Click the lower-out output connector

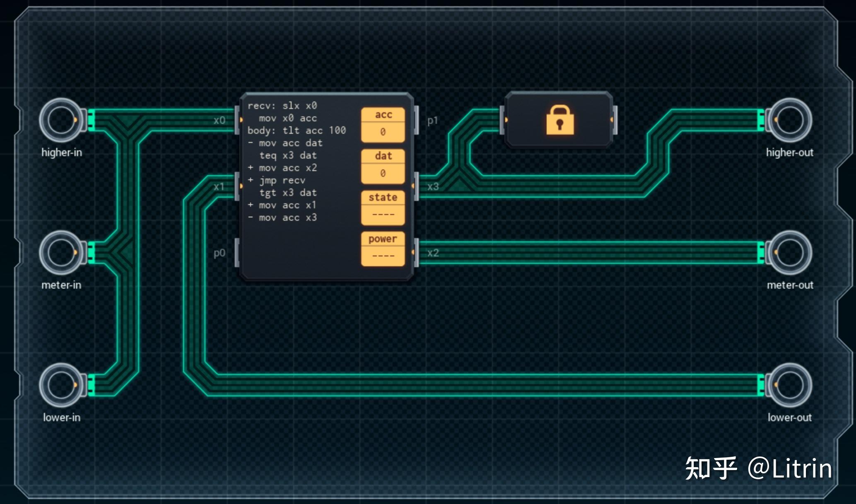tap(789, 385)
